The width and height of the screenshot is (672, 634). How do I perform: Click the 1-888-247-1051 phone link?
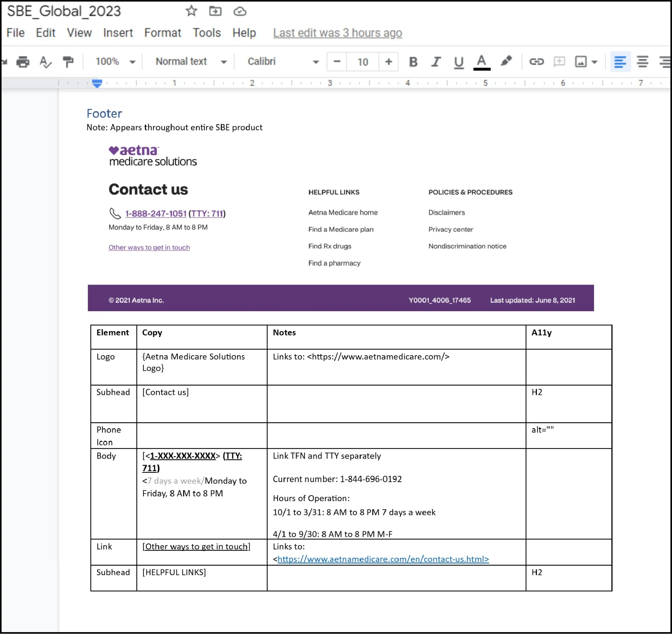156,213
